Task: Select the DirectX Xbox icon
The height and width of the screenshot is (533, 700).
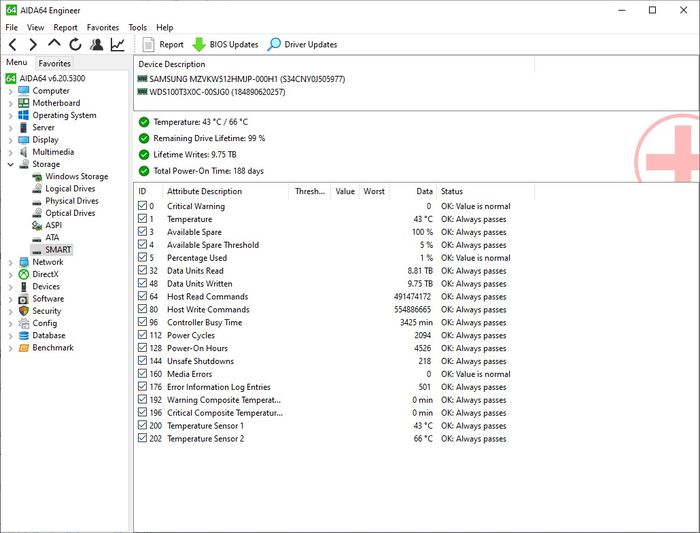Action: coord(24,274)
